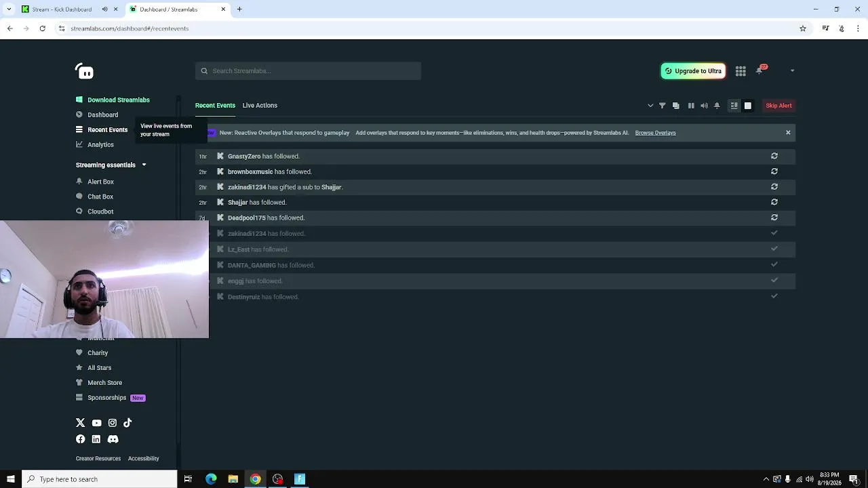Open File Explorer from the taskbar
Viewport: 868px width, 488px height.
(233, 479)
